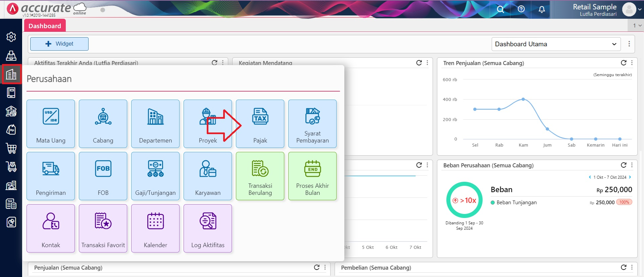Refresh the Pembelian (Semua Cabang) widget
644x277 pixels.
click(624, 267)
